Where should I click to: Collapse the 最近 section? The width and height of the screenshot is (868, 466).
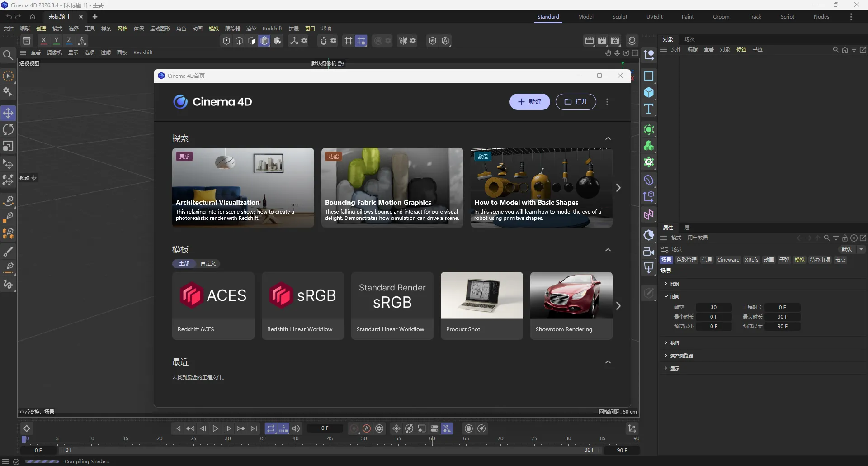click(608, 362)
